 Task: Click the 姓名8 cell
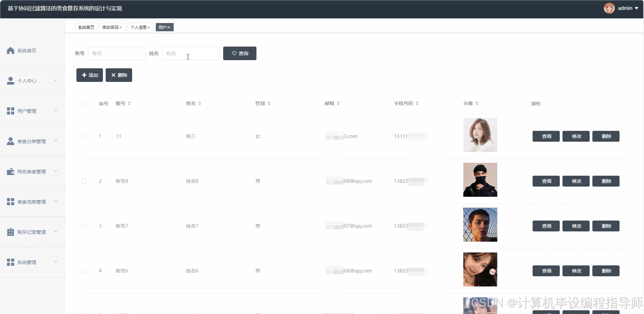(x=192, y=181)
